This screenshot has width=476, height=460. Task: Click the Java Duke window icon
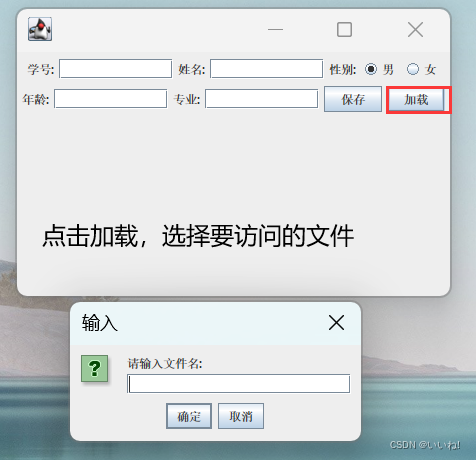[40, 29]
